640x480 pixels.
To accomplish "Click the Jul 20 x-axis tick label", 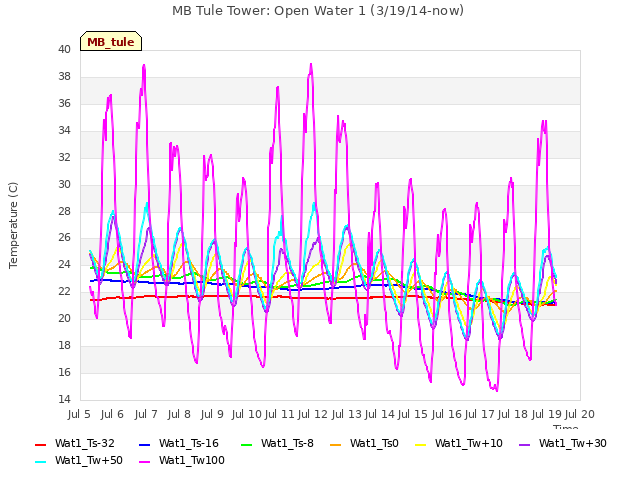I will [580, 415].
